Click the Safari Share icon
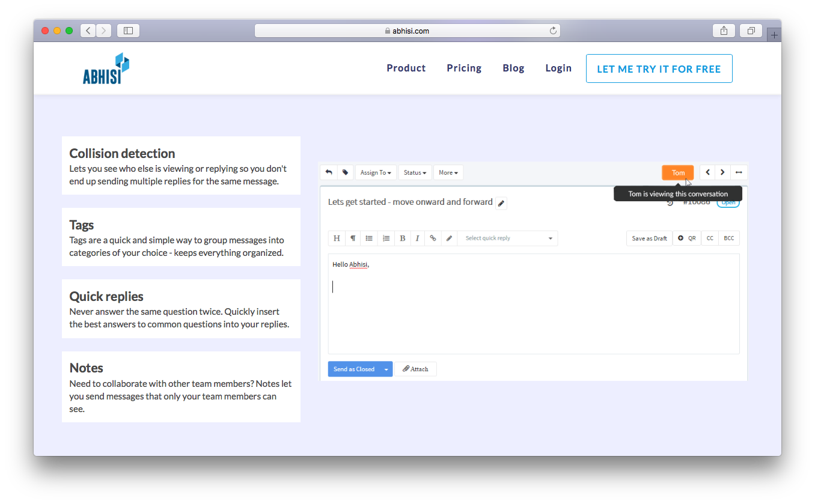Image resolution: width=815 pixels, height=504 pixels. point(724,31)
